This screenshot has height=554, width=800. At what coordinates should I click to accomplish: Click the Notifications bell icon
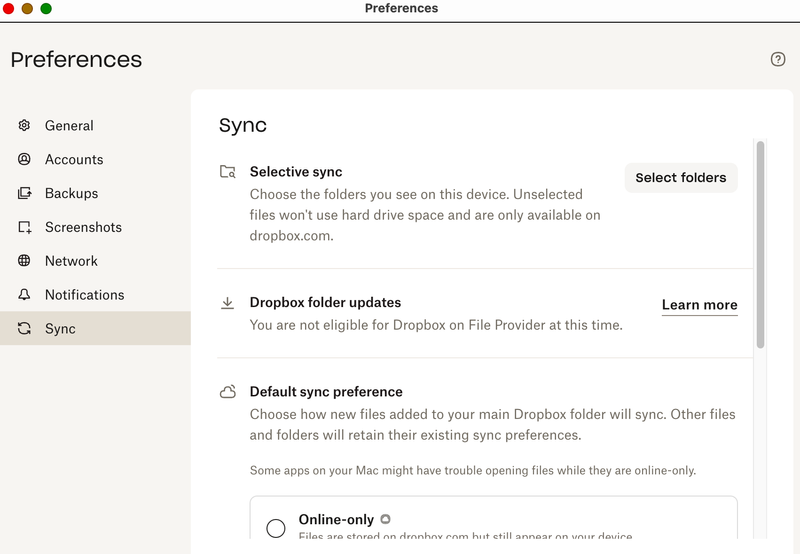tap(25, 295)
